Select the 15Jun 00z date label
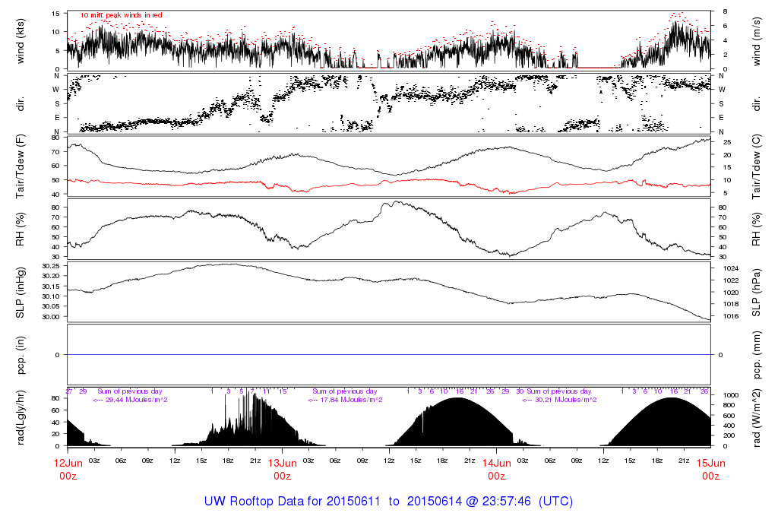Image resolution: width=778 pixels, height=532 pixels. [x=710, y=469]
